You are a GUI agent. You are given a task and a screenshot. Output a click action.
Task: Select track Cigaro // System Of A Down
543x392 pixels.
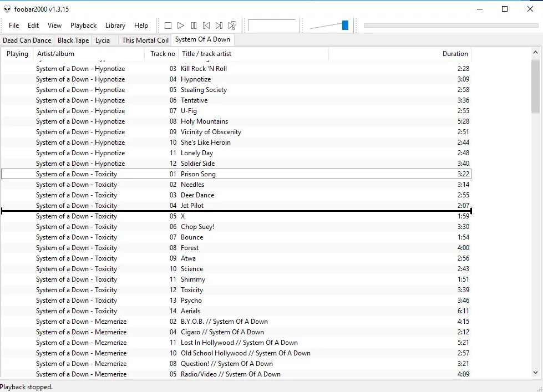(x=236, y=332)
